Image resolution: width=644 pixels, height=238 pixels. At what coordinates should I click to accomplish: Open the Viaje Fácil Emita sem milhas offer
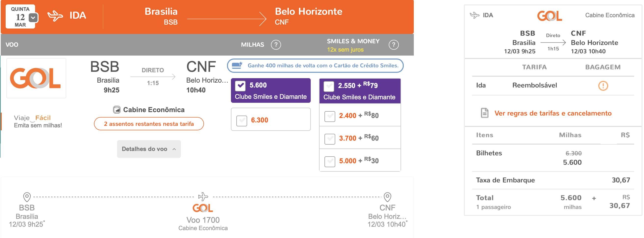point(38,121)
